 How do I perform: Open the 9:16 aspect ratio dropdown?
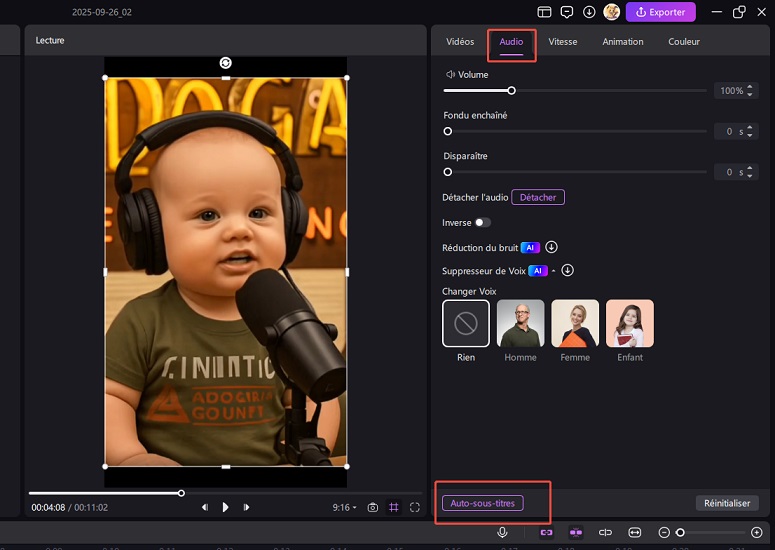[344, 508]
